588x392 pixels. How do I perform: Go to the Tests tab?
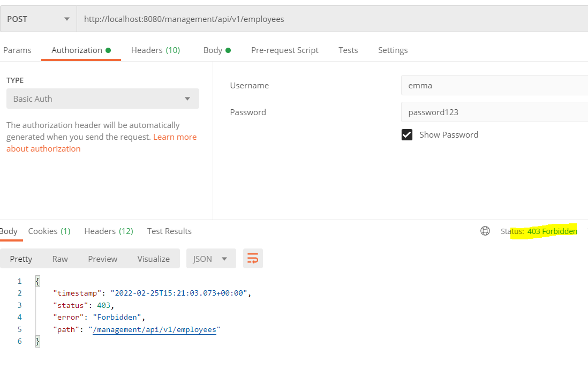pyautogui.click(x=348, y=50)
